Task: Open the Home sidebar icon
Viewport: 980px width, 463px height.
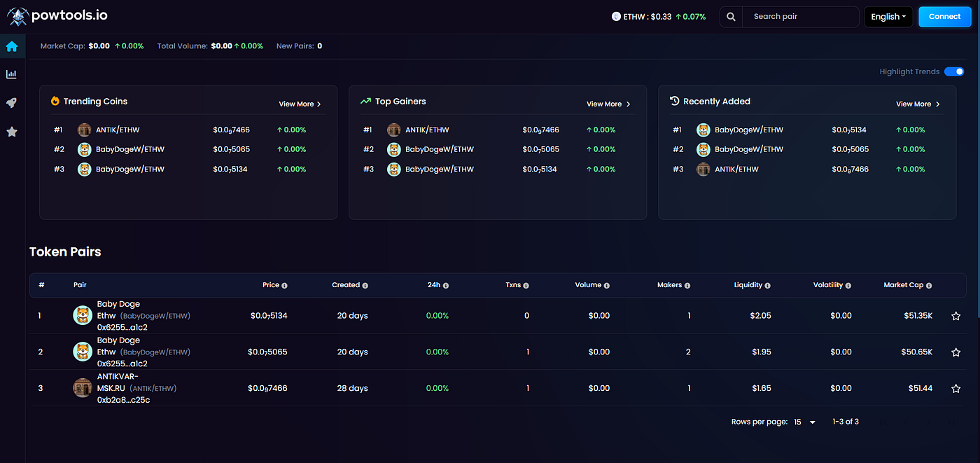Action: [11, 47]
